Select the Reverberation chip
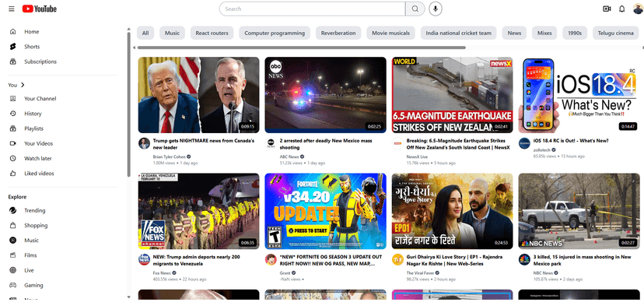 click(338, 33)
